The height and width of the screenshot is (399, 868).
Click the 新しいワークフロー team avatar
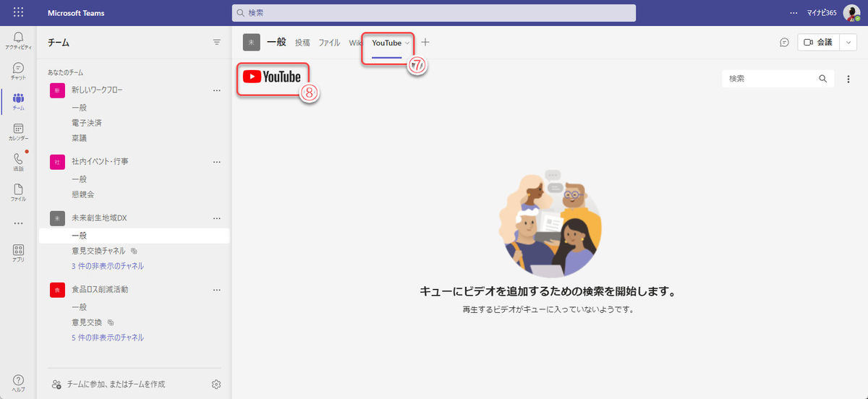pyautogui.click(x=57, y=90)
